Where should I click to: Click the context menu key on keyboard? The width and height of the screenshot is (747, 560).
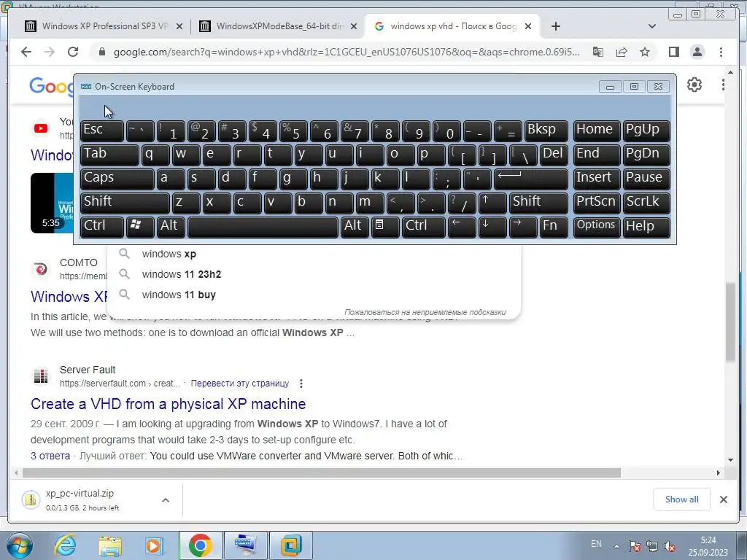pyautogui.click(x=385, y=226)
